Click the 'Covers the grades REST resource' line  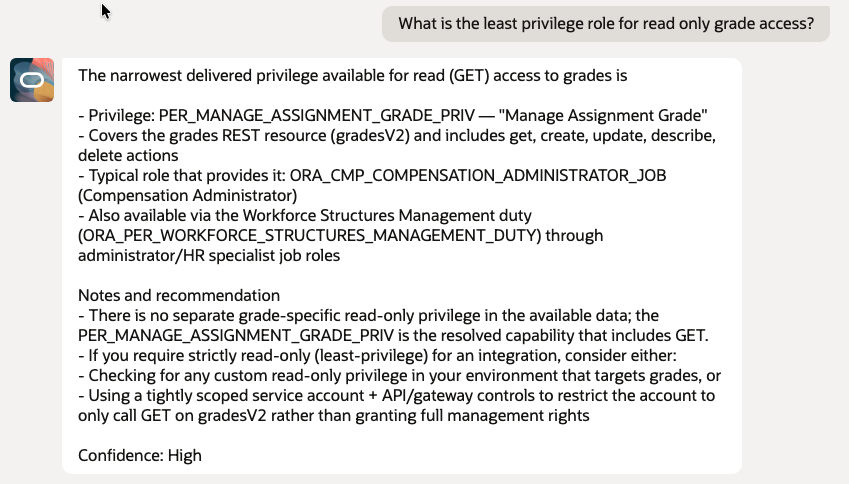coord(396,135)
